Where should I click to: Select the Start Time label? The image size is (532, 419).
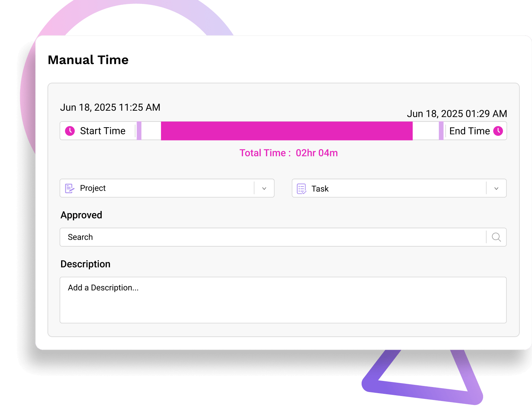point(103,131)
